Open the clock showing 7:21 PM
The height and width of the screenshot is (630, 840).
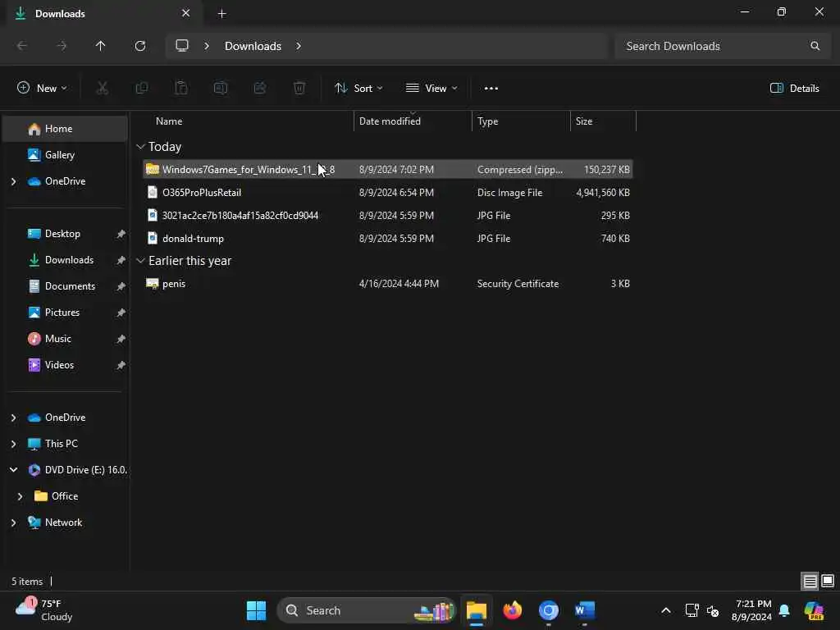752,610
